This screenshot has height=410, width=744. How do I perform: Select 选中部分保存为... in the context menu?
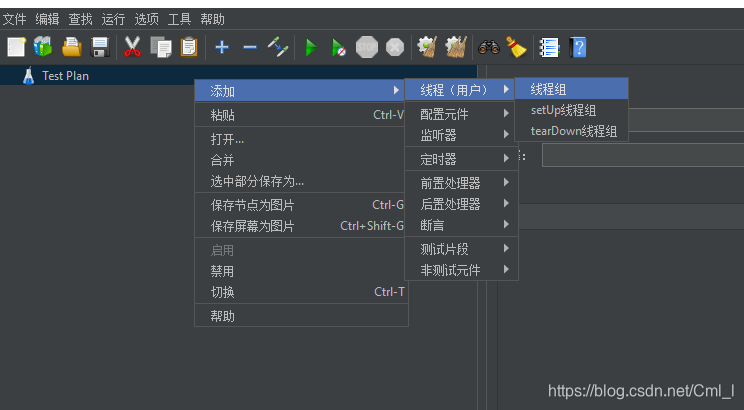pyautogui.click(x=301, y=181)
